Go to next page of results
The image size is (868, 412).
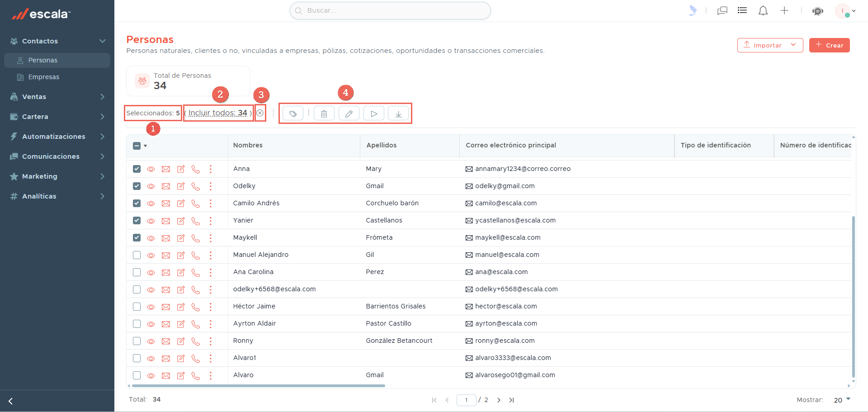pos(499,400)
